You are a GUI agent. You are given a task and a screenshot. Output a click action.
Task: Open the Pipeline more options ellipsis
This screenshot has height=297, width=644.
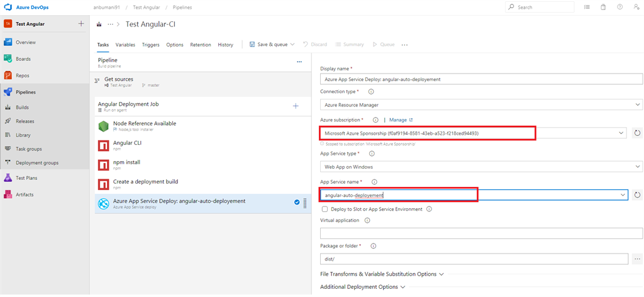[x=299, y=62]
